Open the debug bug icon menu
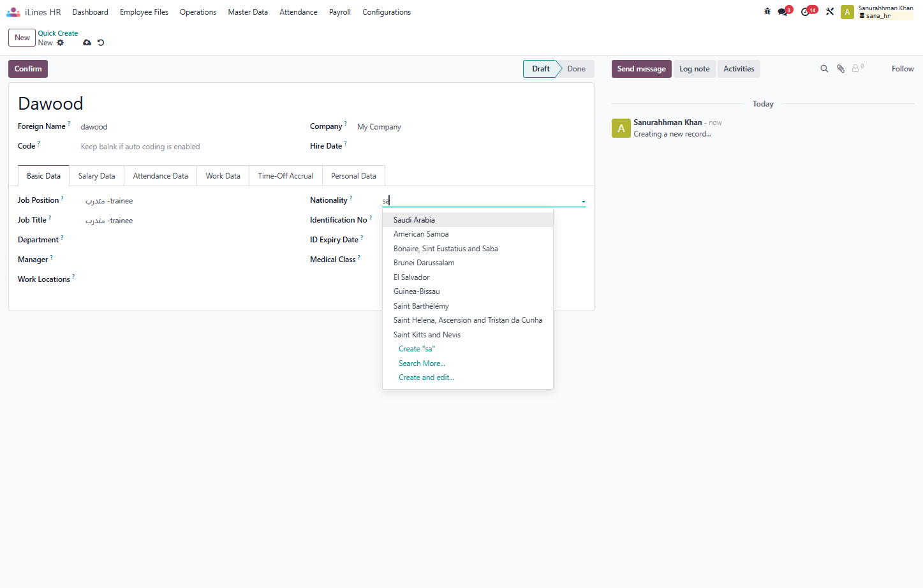 pyautogui.click(x=767, y=11)
